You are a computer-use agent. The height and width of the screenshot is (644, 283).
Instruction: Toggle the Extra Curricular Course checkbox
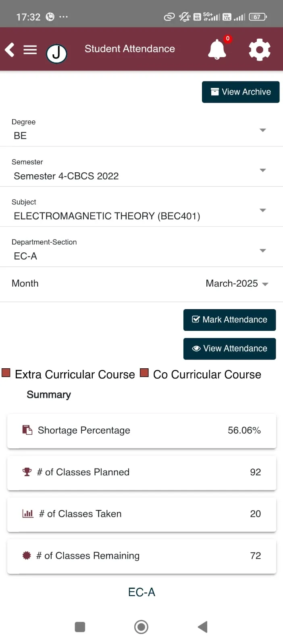(6, 373)
